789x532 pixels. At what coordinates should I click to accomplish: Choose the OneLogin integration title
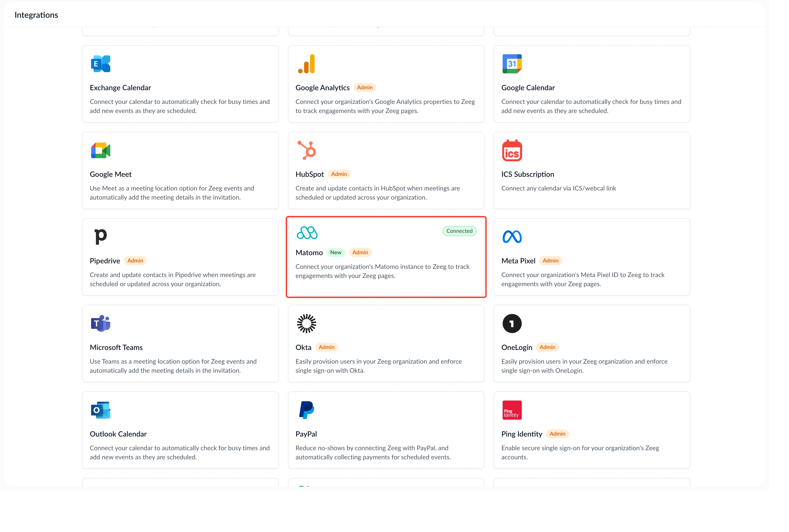coord(517,347)
